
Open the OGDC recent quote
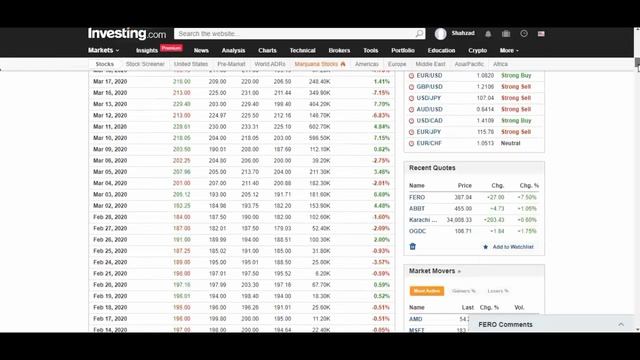click(x=417, y=231)
